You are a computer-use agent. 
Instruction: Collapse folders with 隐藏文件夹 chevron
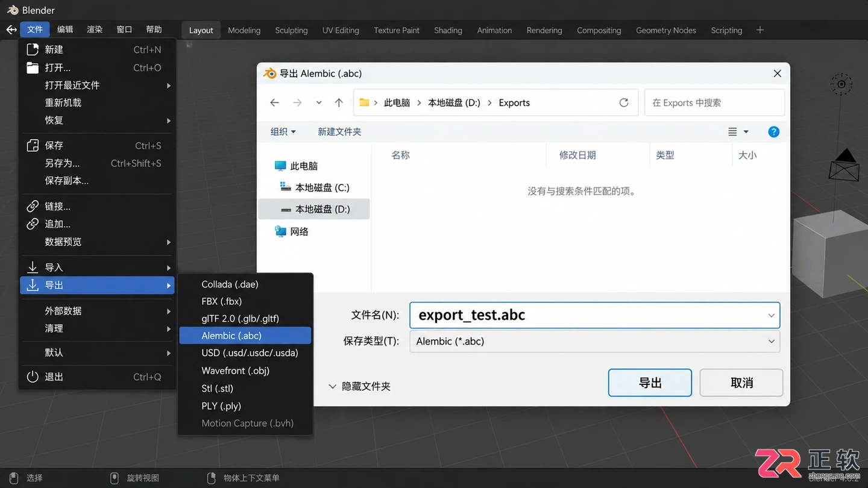(332, 387)
